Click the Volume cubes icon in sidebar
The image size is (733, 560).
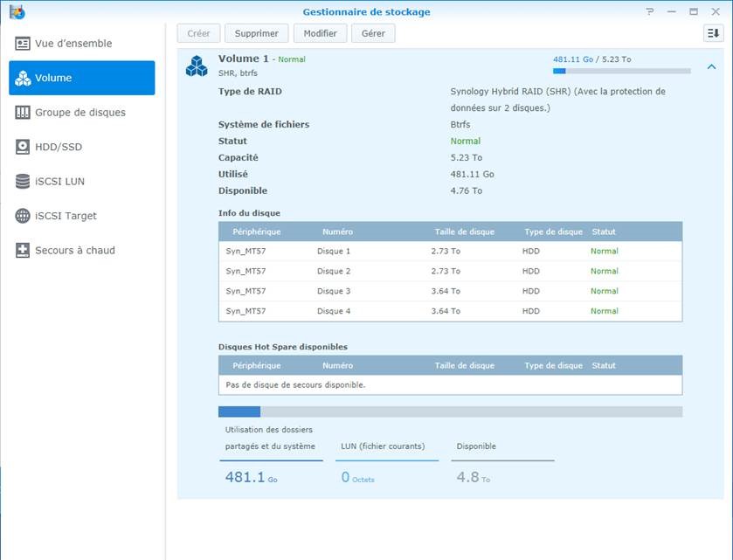click(23, 78)
